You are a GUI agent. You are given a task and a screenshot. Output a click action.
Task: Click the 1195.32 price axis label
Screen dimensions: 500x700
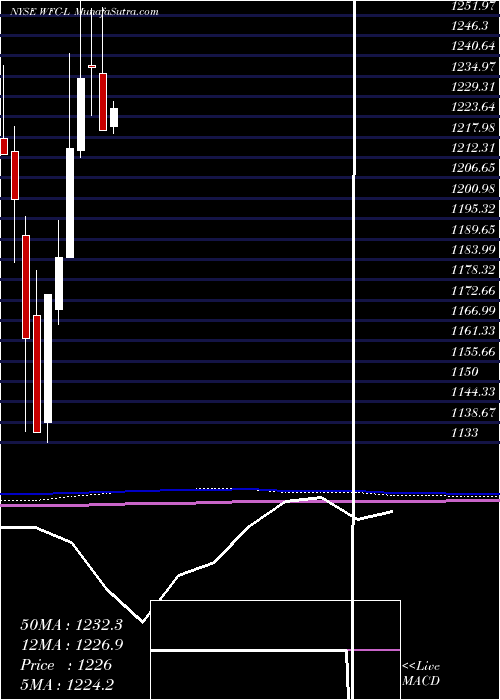tap(474, 209)
